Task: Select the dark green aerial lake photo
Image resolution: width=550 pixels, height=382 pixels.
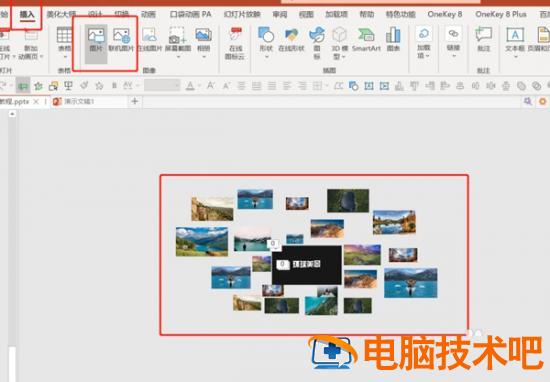Action: pos(348,201)
